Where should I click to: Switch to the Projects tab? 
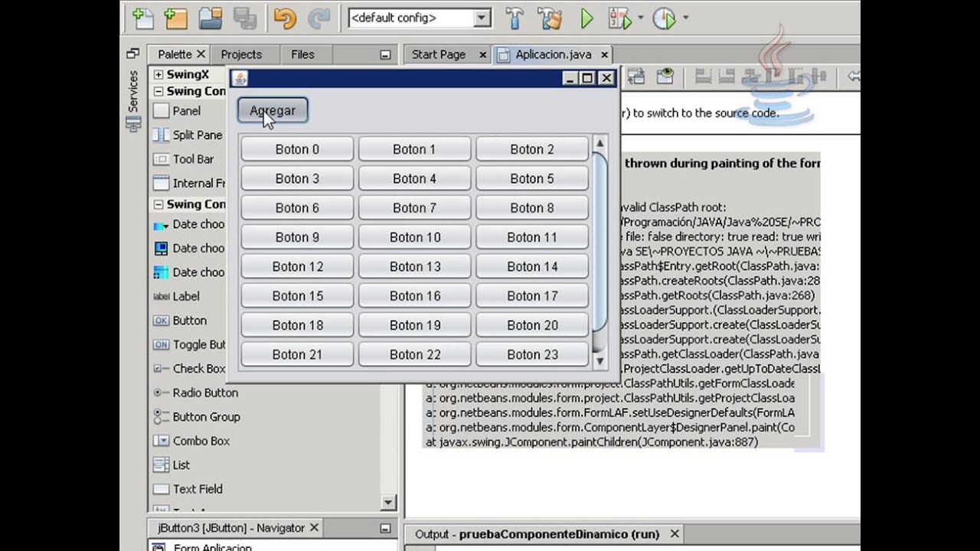point(241,54)
